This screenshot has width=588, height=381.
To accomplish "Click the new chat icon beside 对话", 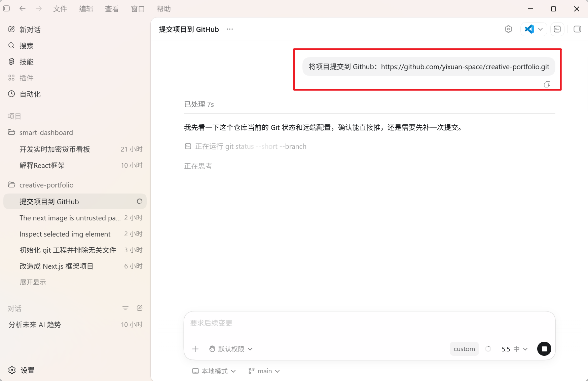I will coord(140,308).
